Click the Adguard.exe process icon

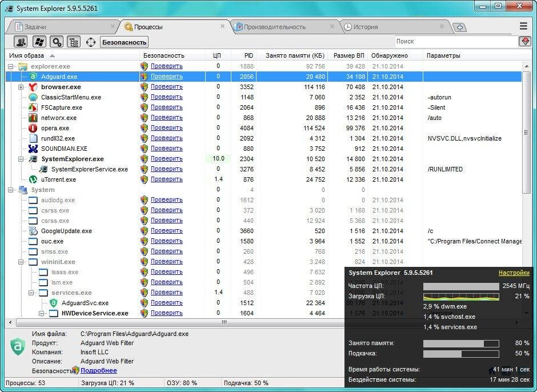click(33, 77)
